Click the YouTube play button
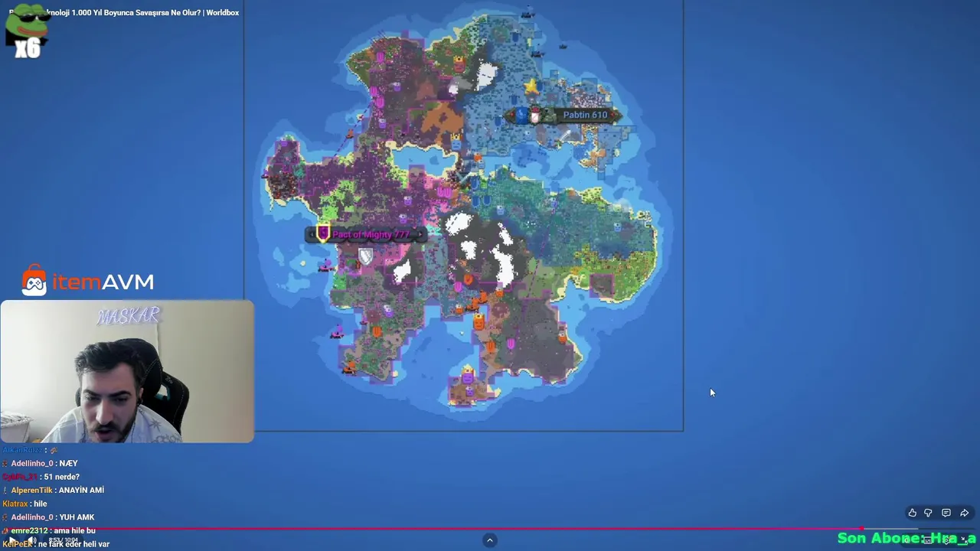This screenshot has height=551, width=980. tap(12, 540)
